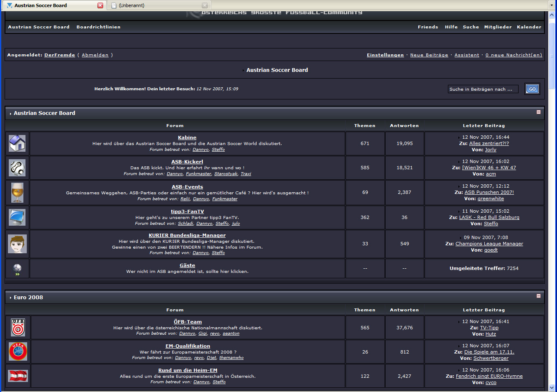Open the Assistent link
The image size is (557, 392).
[467, 55]
